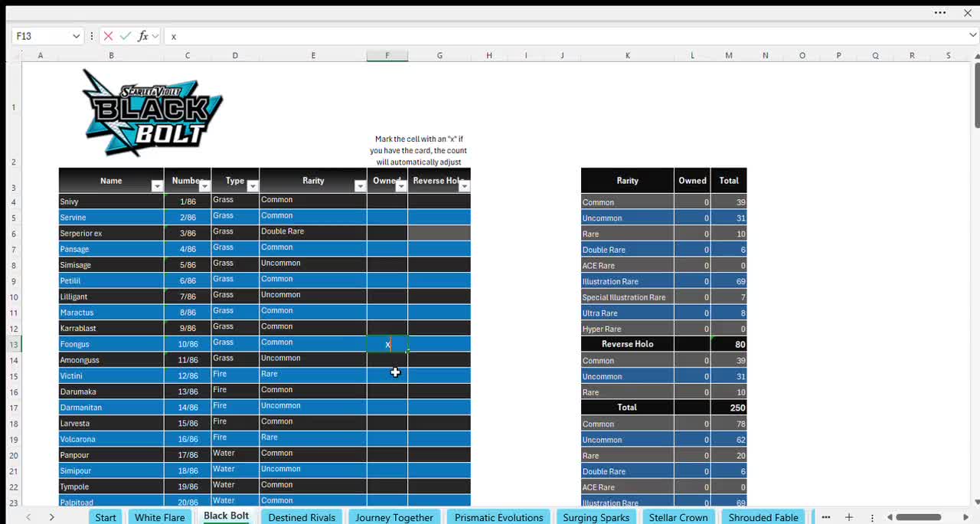Open hidden sheets ellipsis beside tabs
980x524 pixels.
click(825, 517)
